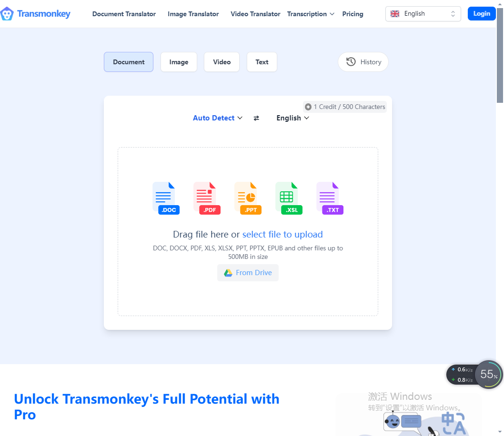
Task: Click the Login button
Action: point(482,13)
